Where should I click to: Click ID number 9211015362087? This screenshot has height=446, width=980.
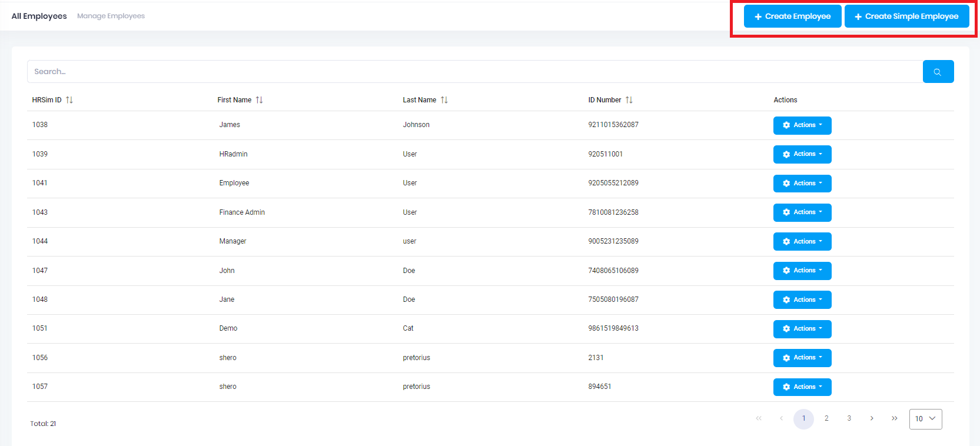[613, 125]
